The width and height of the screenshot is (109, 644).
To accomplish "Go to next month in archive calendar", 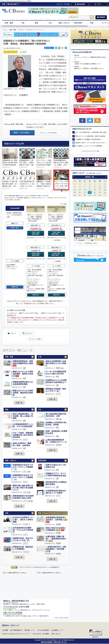I will pos(105,177).
